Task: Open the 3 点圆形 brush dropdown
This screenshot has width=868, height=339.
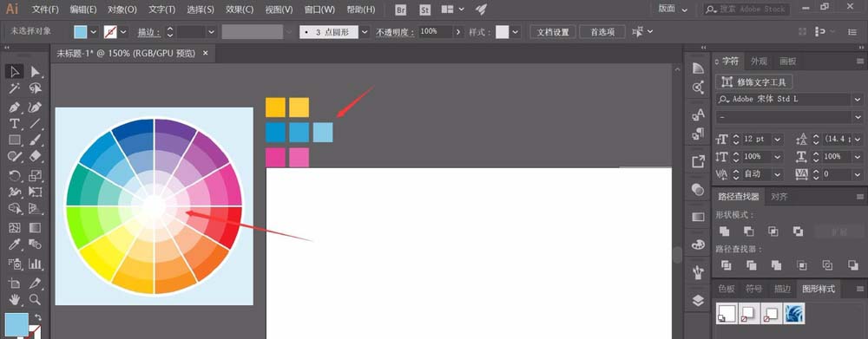Action: (365, 32)
